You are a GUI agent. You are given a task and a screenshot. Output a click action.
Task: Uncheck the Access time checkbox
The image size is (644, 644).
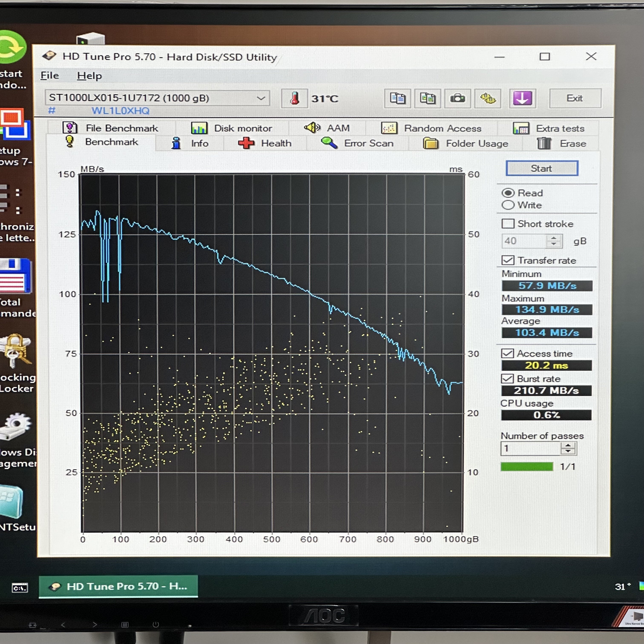[507, 353]
